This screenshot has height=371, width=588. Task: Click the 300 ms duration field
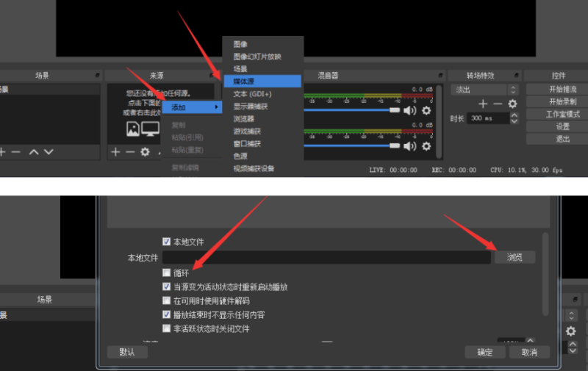click(488, 118)
